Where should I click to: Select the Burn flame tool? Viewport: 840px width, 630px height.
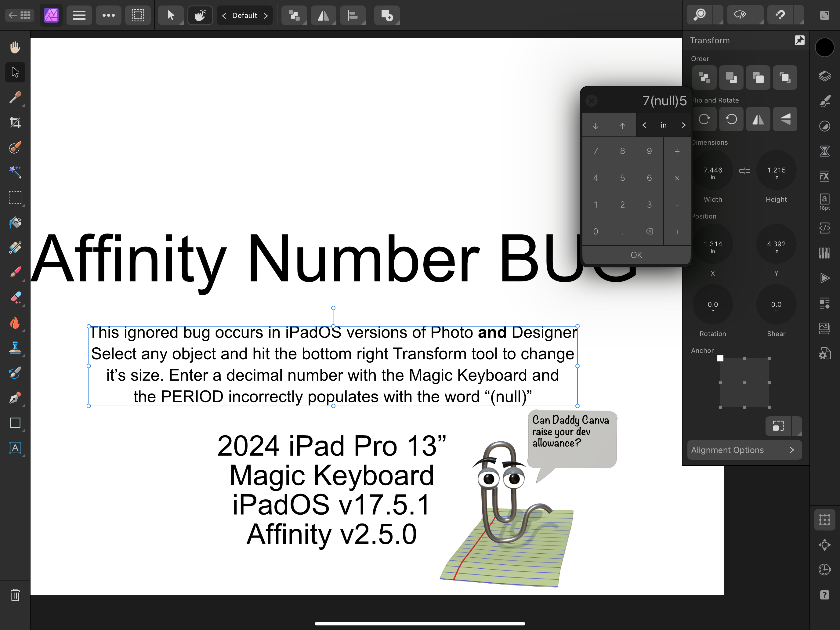pyautogui.click(x=15, y=322)
